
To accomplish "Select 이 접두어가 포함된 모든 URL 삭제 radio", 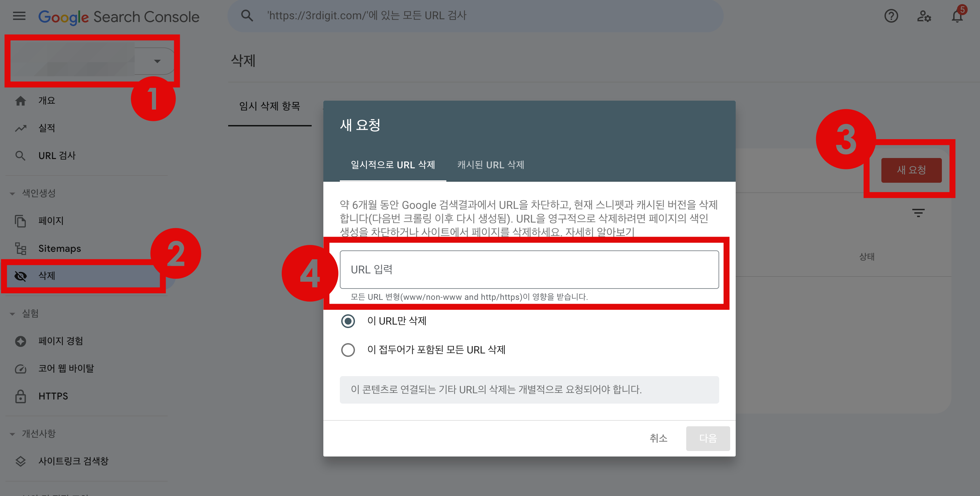I will click(x=348, y=350).
